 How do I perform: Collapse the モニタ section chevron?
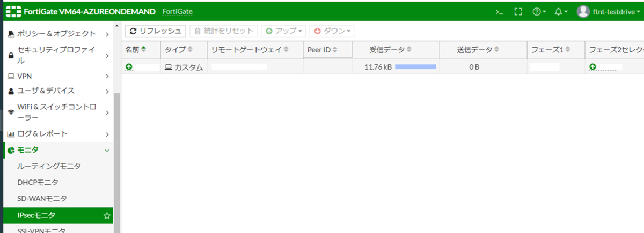(107, 150)
